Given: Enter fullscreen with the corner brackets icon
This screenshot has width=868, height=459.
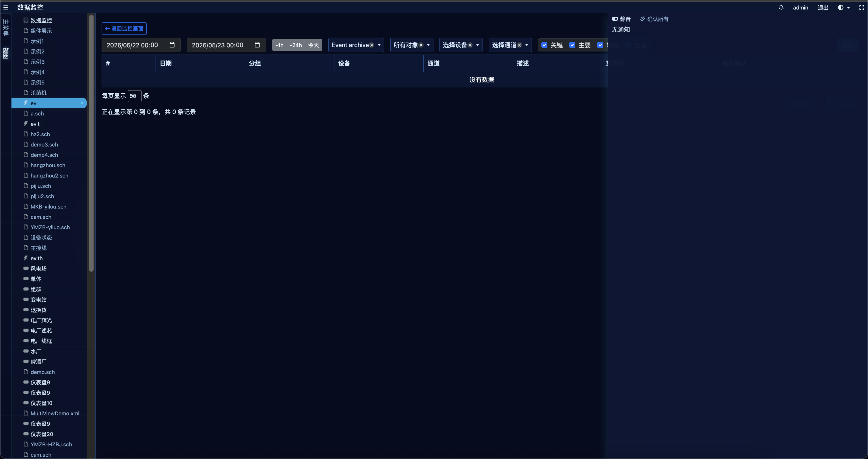Looking at the screenshot, I should 862,7.
